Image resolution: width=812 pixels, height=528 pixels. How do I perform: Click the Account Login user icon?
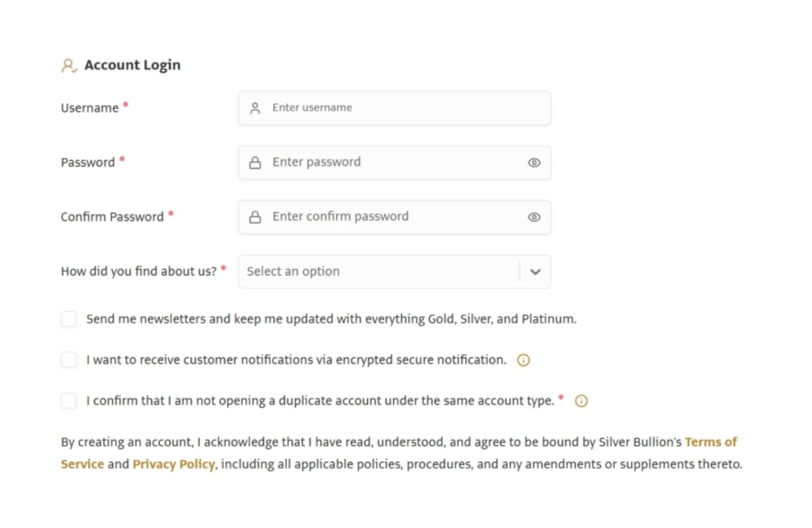[x=69, y=66]
